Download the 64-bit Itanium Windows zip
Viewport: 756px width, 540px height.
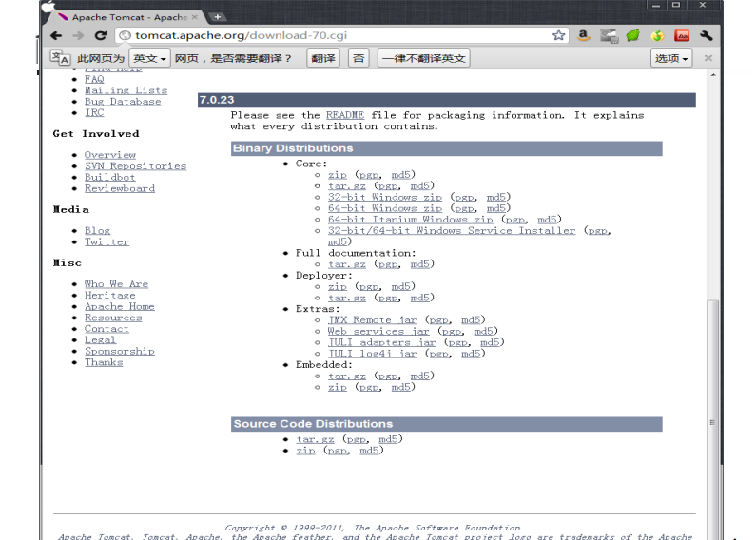[410, 219]
